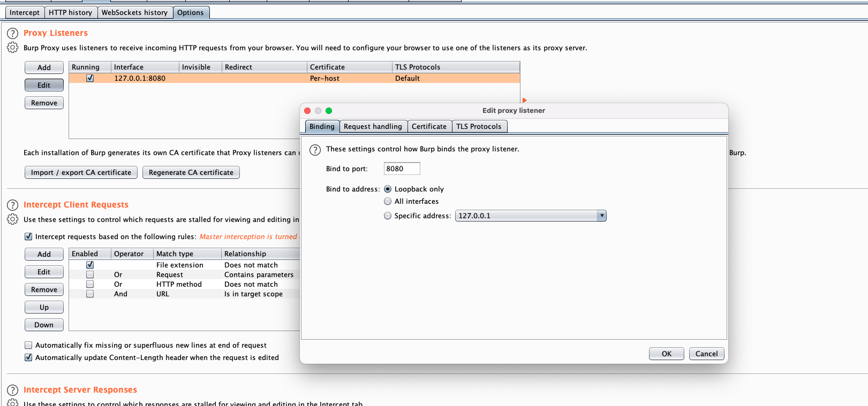The height and width of the screenshot is (406, 868).
Task: Enable automatically fix missing new lines option
Action: 28,345
